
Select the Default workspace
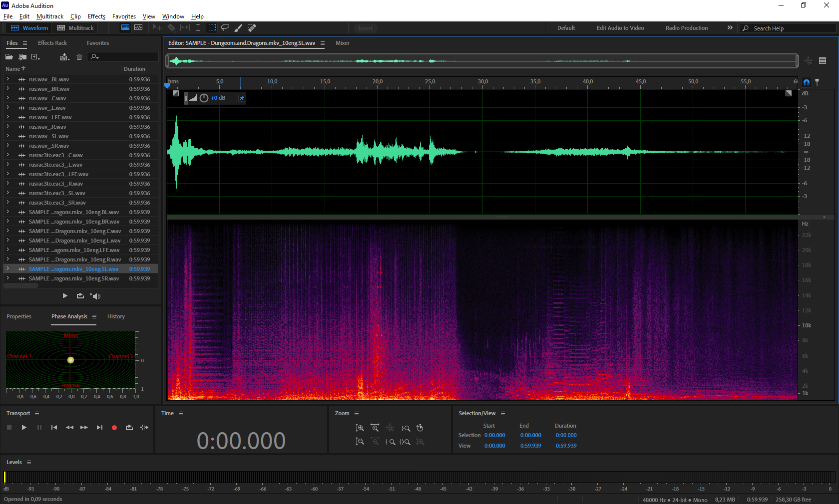tap(566, 28)
